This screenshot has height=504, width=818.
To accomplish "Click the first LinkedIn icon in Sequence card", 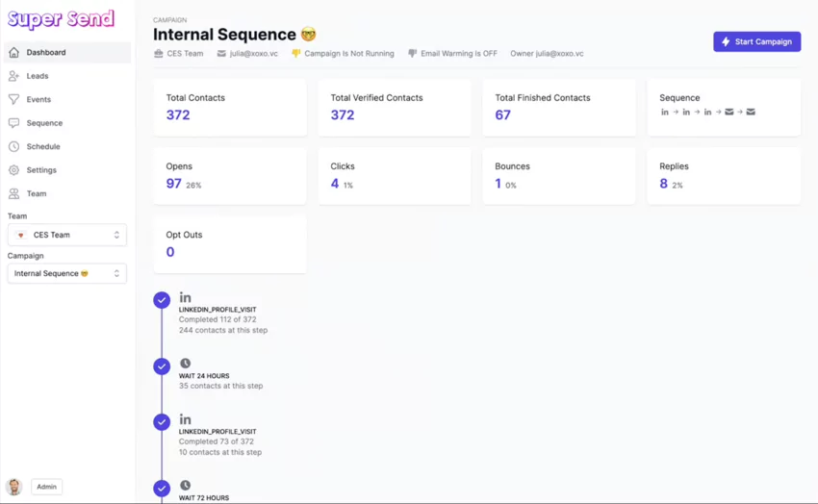I will click(x=665, y=113).
